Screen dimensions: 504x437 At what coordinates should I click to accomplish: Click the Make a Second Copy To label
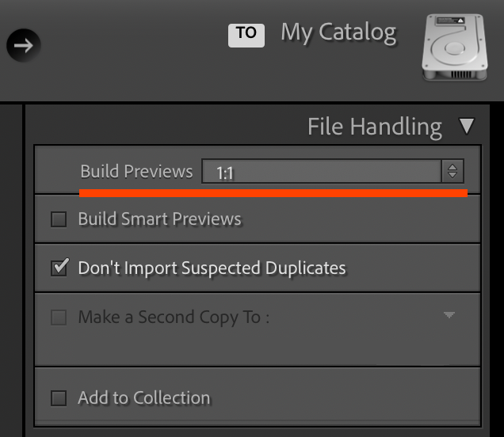click(174, 317)
